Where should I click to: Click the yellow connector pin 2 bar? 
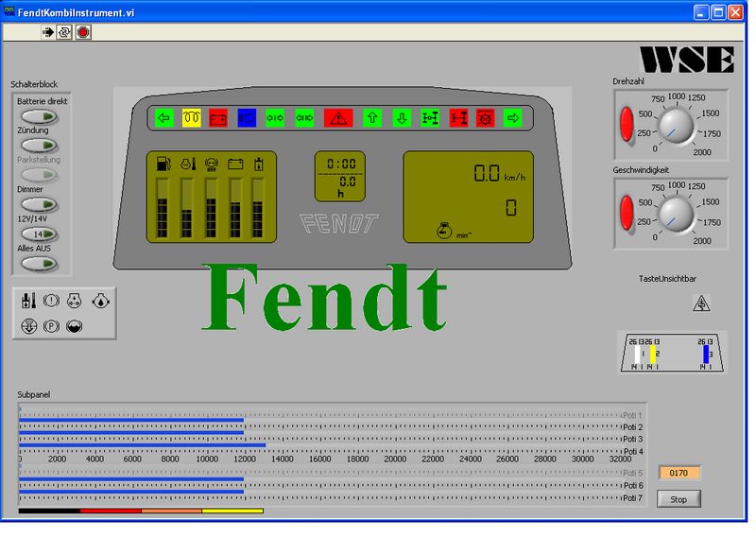pos(653,354)
